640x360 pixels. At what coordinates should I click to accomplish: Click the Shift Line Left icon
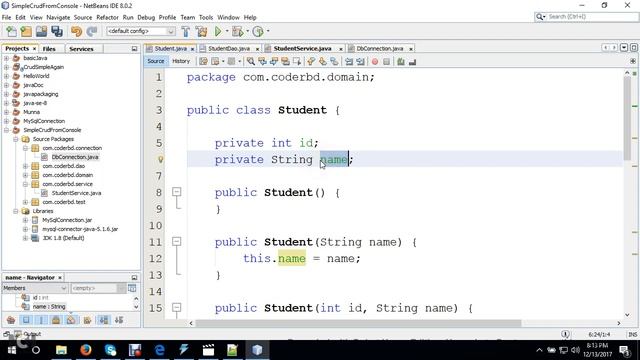coord(349,62)
